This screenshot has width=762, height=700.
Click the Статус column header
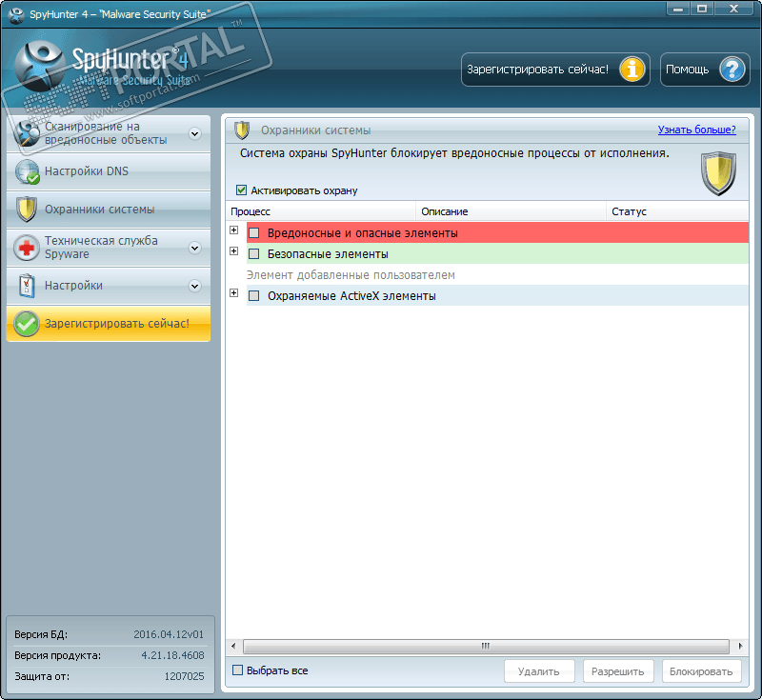(677, 211)
